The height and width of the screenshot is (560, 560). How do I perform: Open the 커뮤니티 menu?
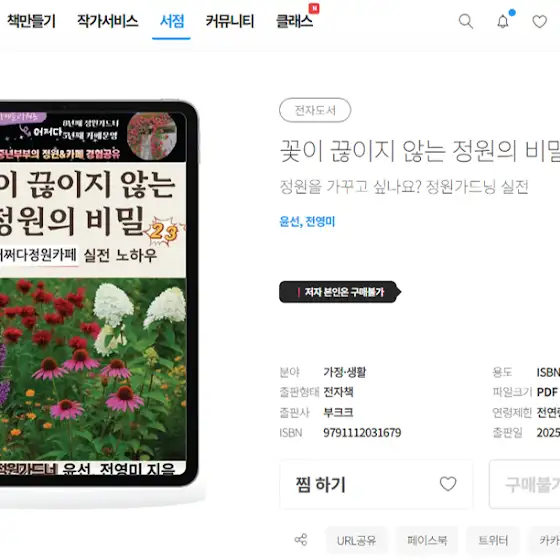[x=230, y=21]
